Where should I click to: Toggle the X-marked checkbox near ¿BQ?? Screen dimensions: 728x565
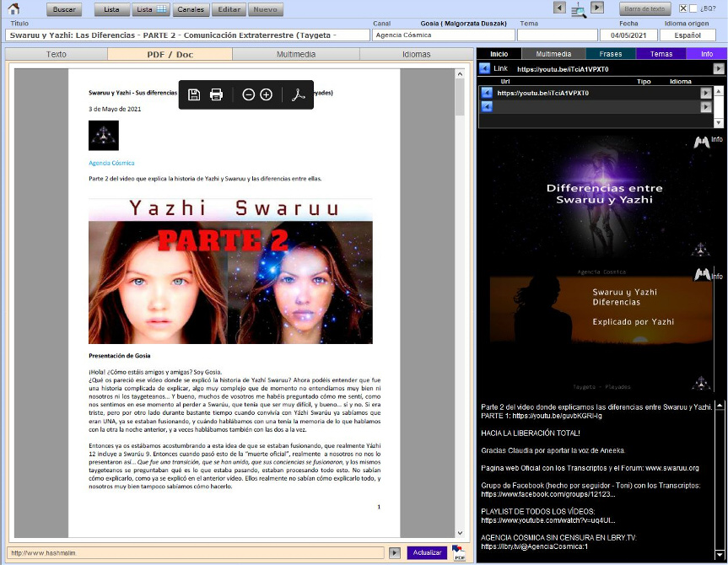683,8
